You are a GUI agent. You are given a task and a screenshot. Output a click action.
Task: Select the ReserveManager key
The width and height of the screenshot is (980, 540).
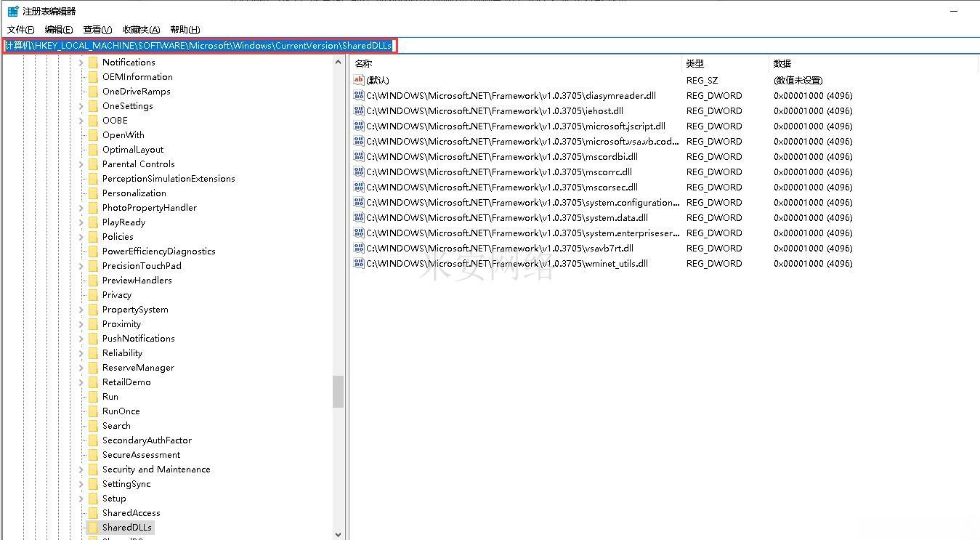(x=138, y=368)
